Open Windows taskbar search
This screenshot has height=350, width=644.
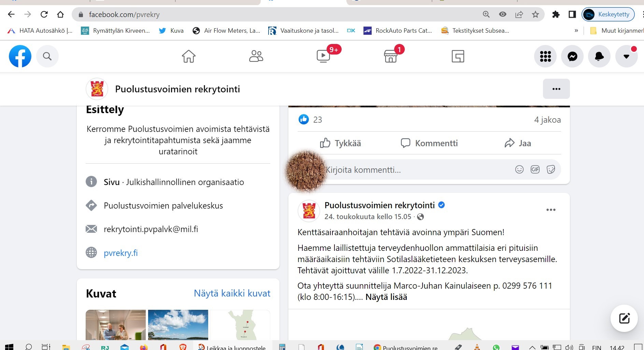[29, 347]
